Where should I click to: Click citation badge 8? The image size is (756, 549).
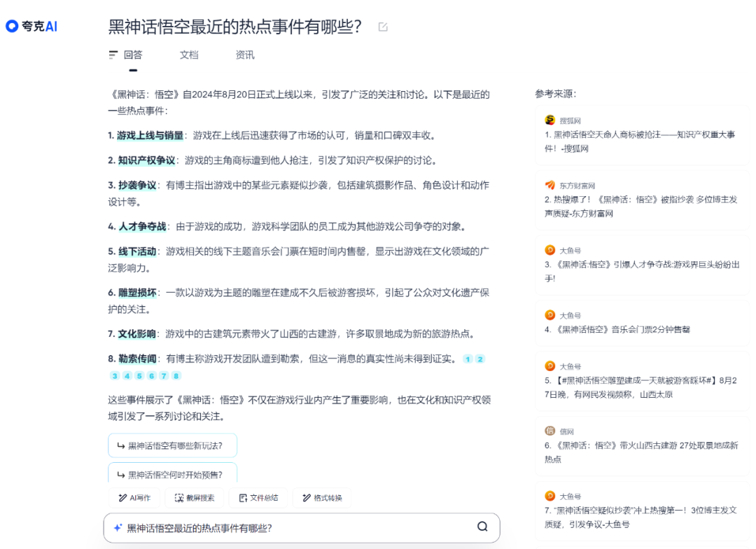click(176, 376)
